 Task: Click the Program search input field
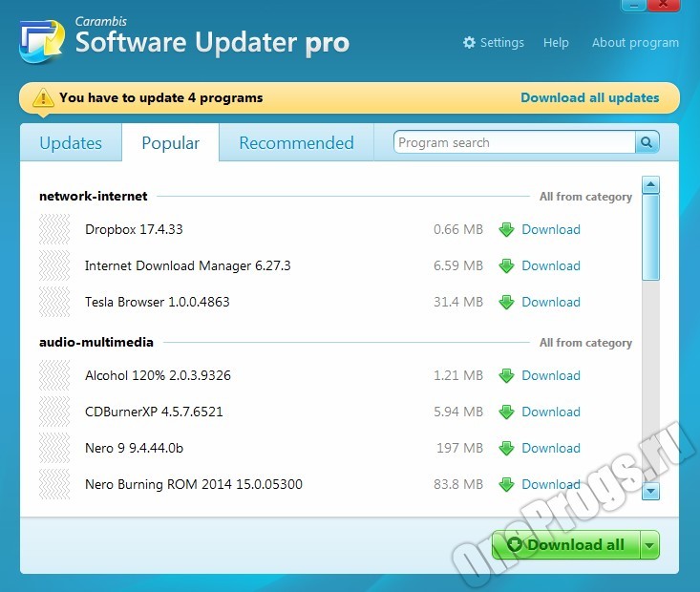[515, 142]
